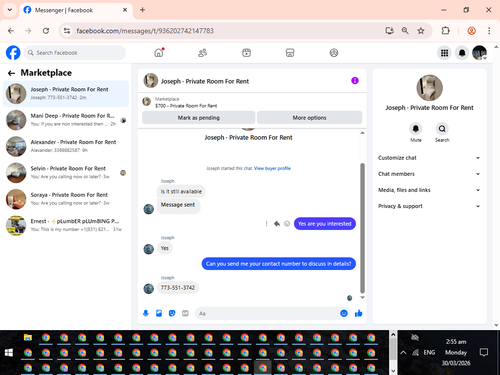The image size is (500, 375).
Task: Open the Mani Deep chat conversation
Action: (x=66, y=120)
